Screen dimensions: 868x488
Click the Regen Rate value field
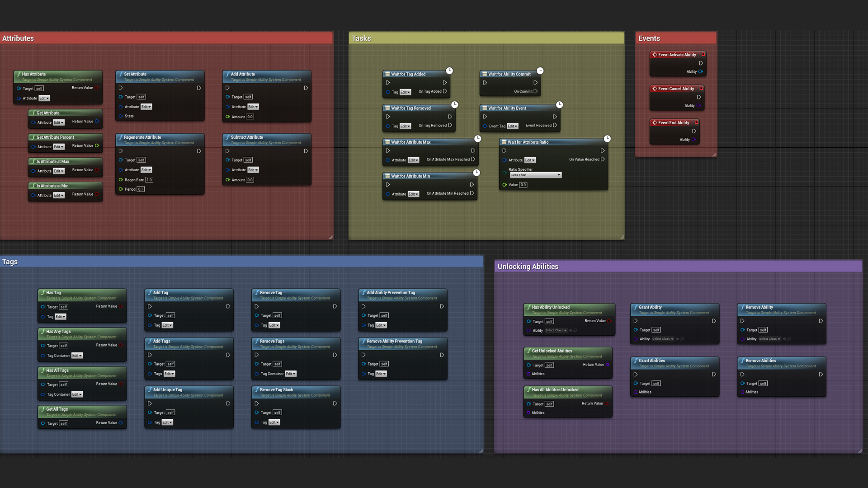149,180
